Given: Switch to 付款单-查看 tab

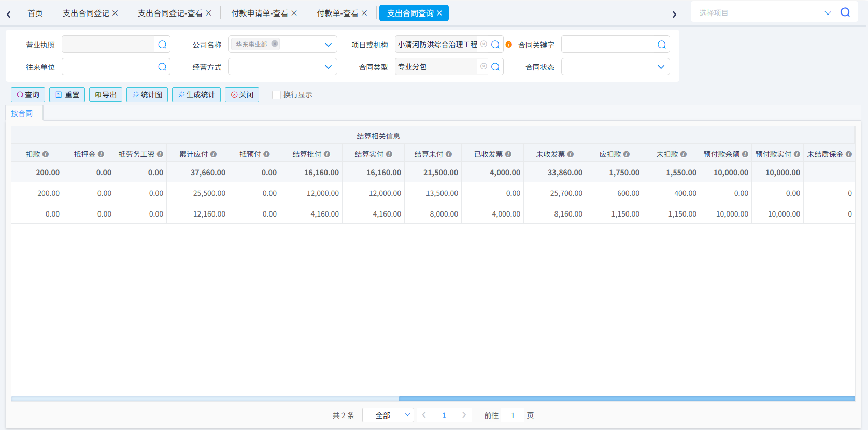Looking at the screenshot, I should (x=337, y=13).
